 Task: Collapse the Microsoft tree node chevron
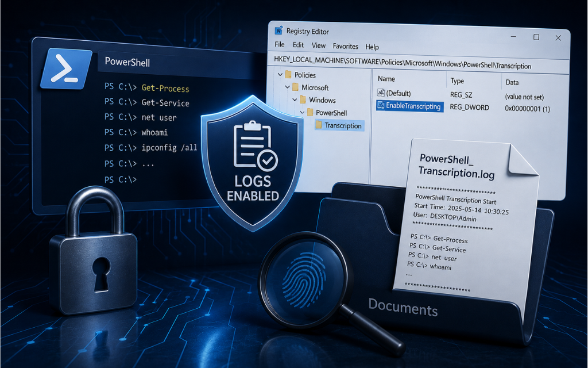(287, 87)
